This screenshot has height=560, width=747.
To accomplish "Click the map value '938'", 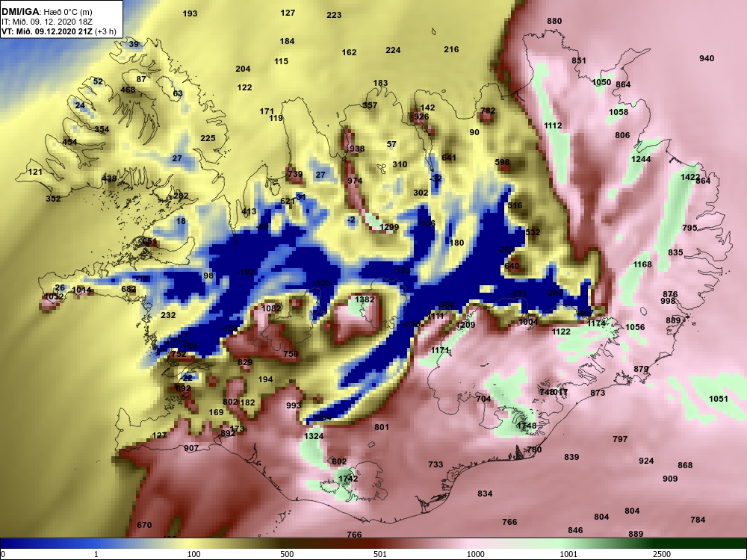I will pos(357,149).
